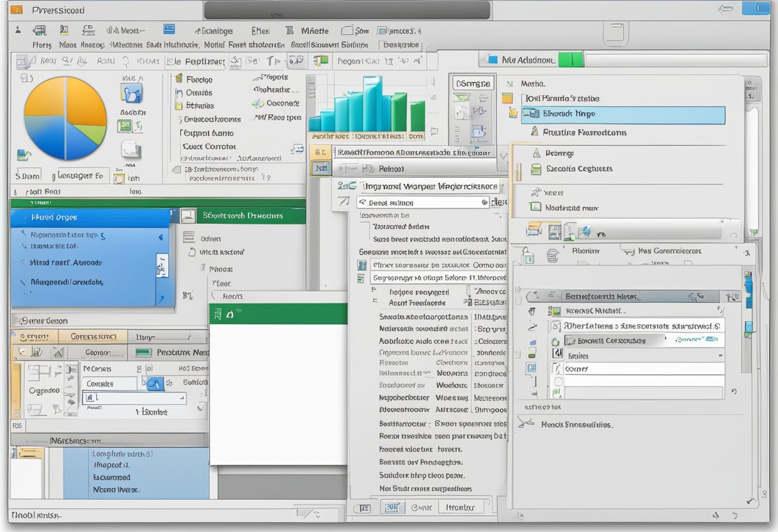Click the folder icon beside the Fooelge entry
Screen dimensions: 778x532
point(179,79)
